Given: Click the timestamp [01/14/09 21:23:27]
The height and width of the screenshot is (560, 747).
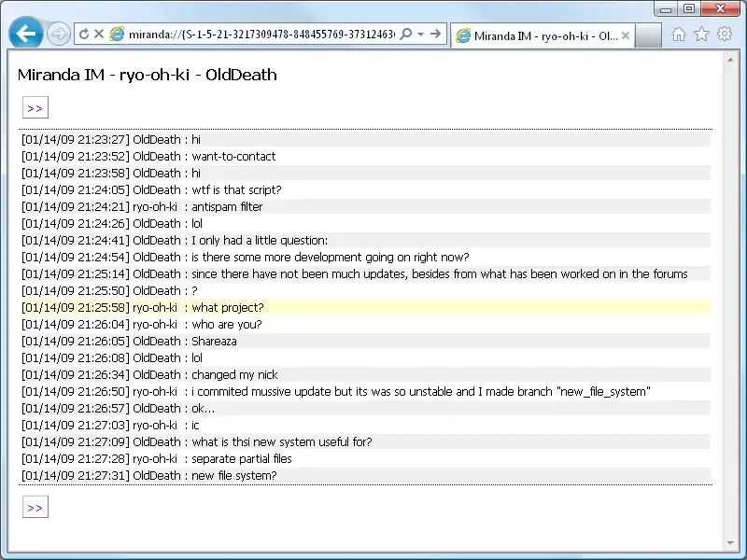Looking at the screenshot, I should click(x=76, y=139).
